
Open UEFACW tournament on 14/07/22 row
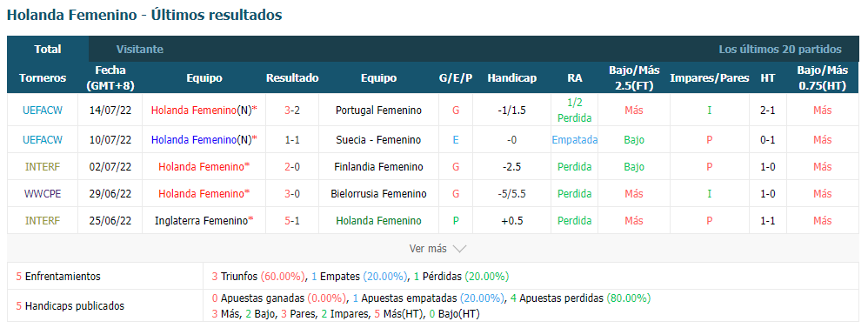(x=43, y=110)
